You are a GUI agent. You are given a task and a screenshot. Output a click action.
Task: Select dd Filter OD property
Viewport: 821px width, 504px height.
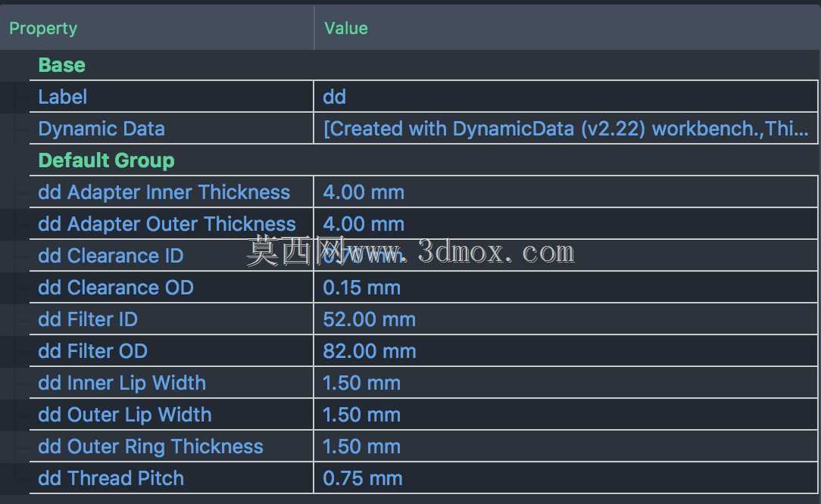tap(92, 351)
